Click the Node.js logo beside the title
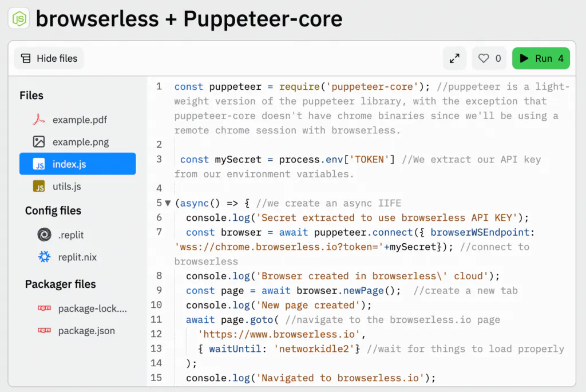This screenshot has height=392, width=586. 19,18
